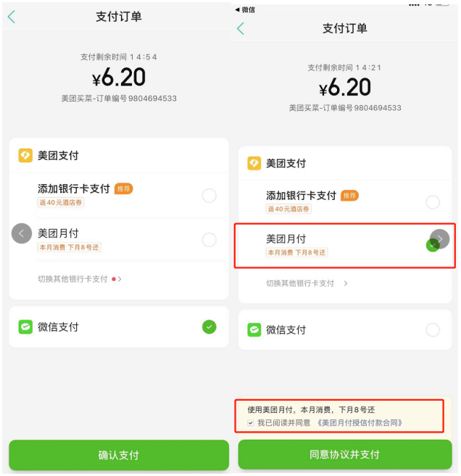Expand 切换其他银行卡支付 in left screen

pos(80,279)
